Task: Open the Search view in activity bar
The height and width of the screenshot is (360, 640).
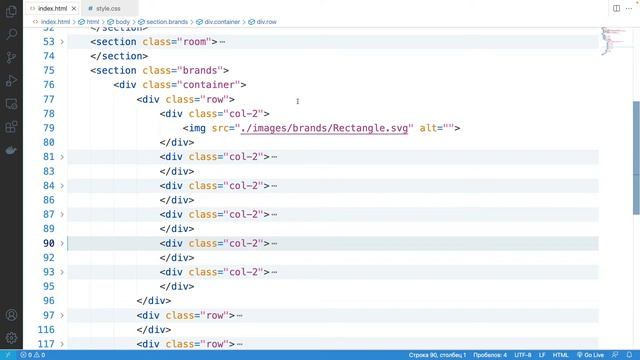Action: 11,34
